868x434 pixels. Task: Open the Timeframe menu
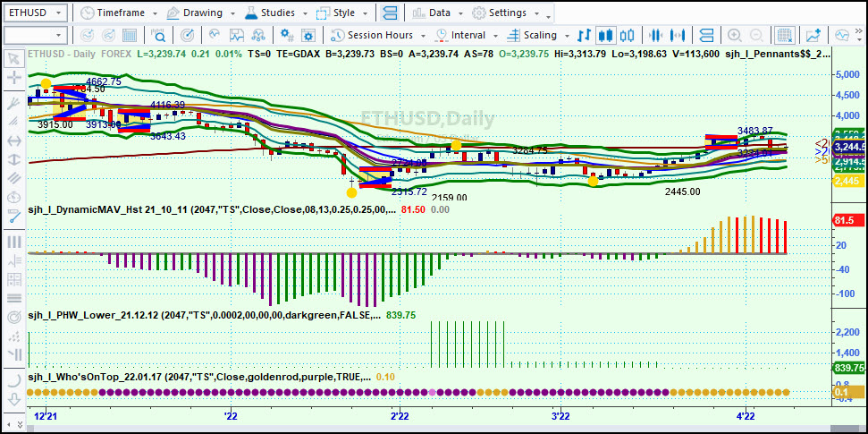point(119,13)
